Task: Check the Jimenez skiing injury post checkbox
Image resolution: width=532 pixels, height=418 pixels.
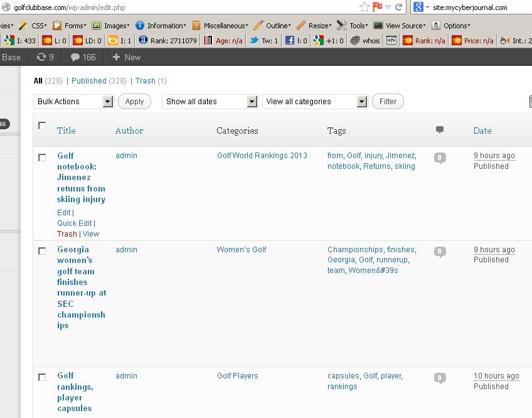Action: coord(42,158)
